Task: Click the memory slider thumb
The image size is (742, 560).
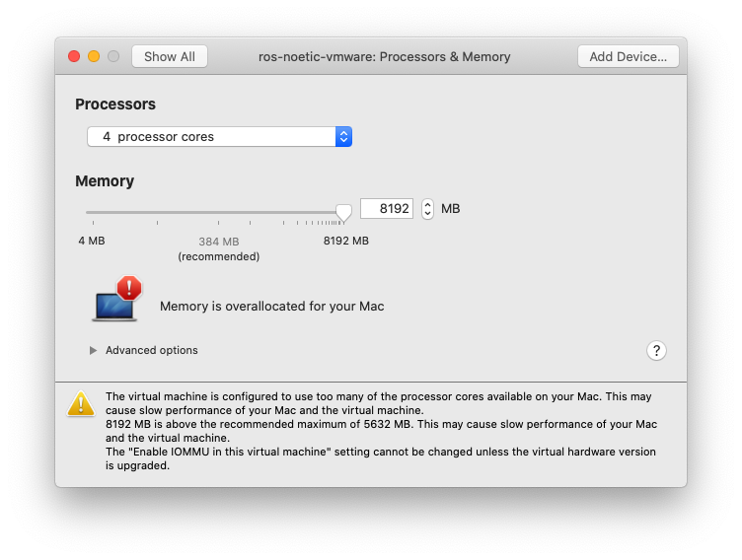Action: pyautogui.click(x=343, y=213)
